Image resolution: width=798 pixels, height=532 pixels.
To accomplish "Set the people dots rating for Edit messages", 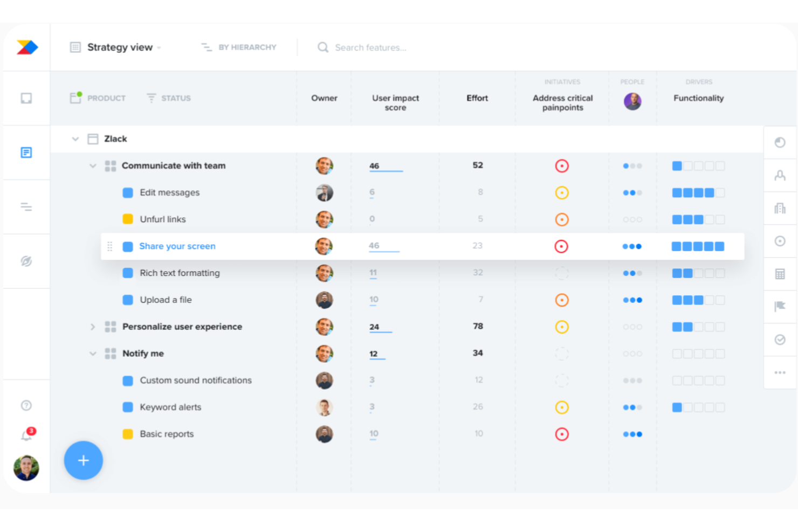I will (x=632, y=193).
